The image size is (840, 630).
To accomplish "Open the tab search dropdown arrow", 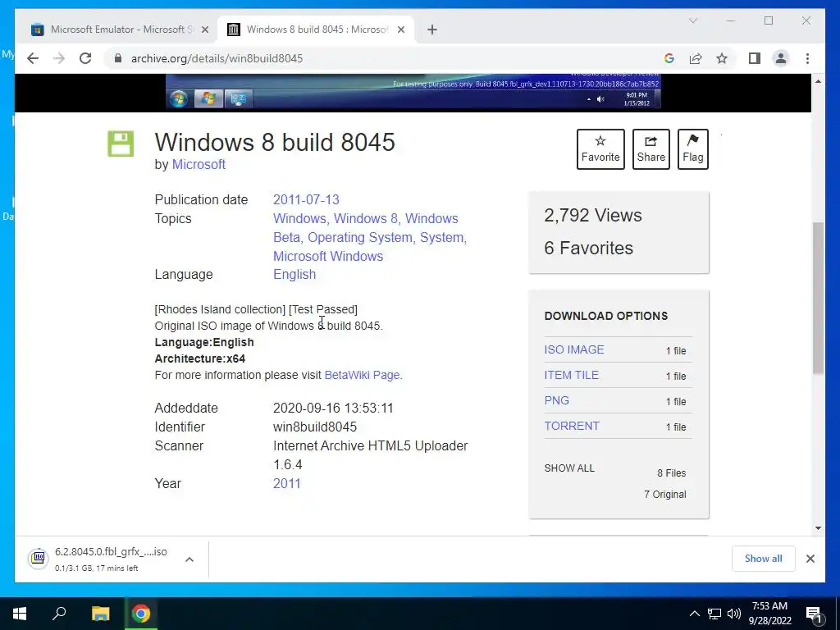I will (x=692, y=21).
